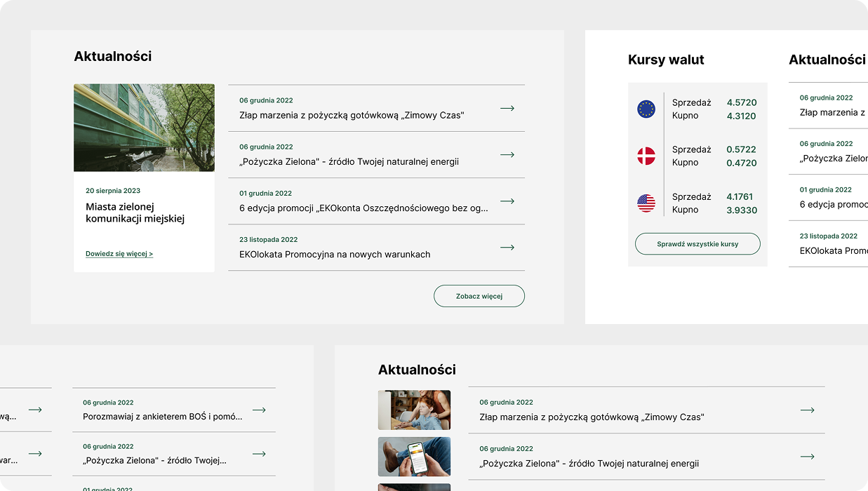The width and height of the screenshot is (868, 491).
Task: Click "01 grudnia 2022" above "6 edycja promocji" headline
Action: pos(266,193)
